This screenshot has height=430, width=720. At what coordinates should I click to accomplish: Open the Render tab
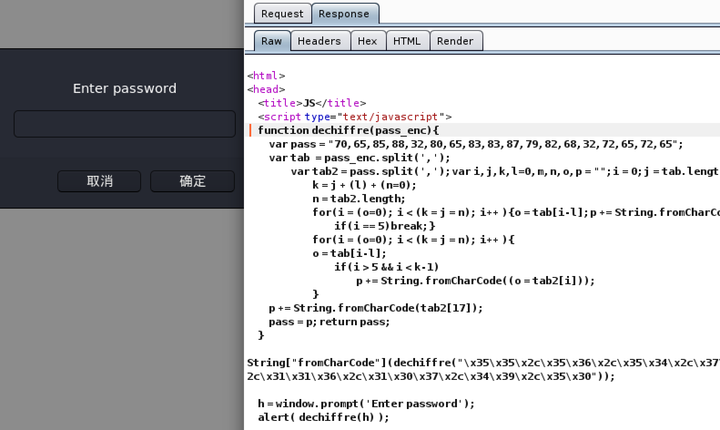point(456,41)
